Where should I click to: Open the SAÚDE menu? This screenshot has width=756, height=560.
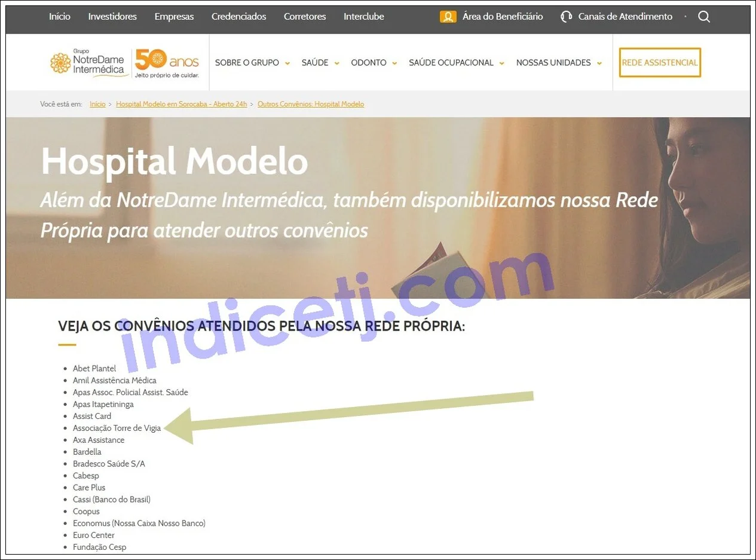[x=315, y=63]
